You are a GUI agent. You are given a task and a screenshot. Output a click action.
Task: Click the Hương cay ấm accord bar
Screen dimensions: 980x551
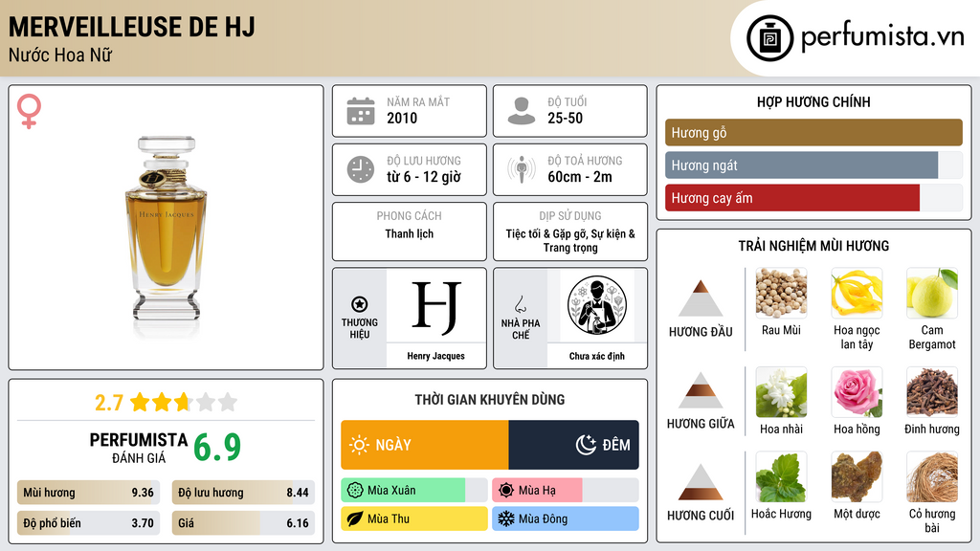click(x=813, y=198)
